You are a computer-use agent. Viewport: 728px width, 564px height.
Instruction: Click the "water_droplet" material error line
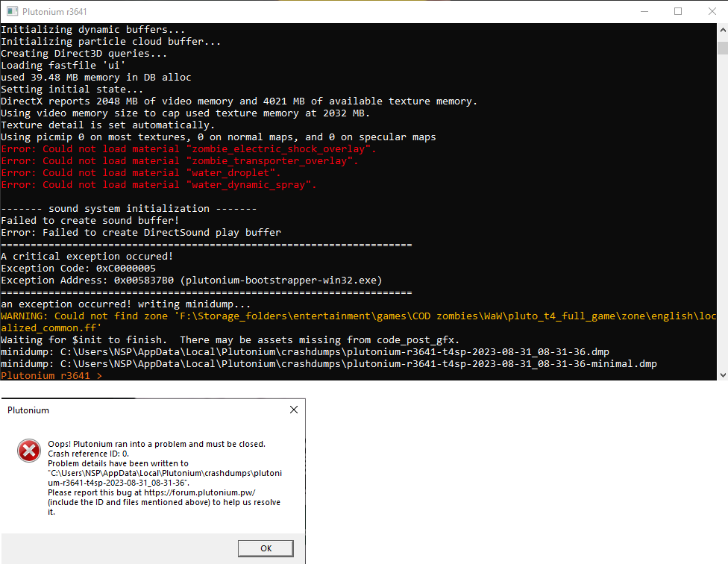(x=141, y=173)
